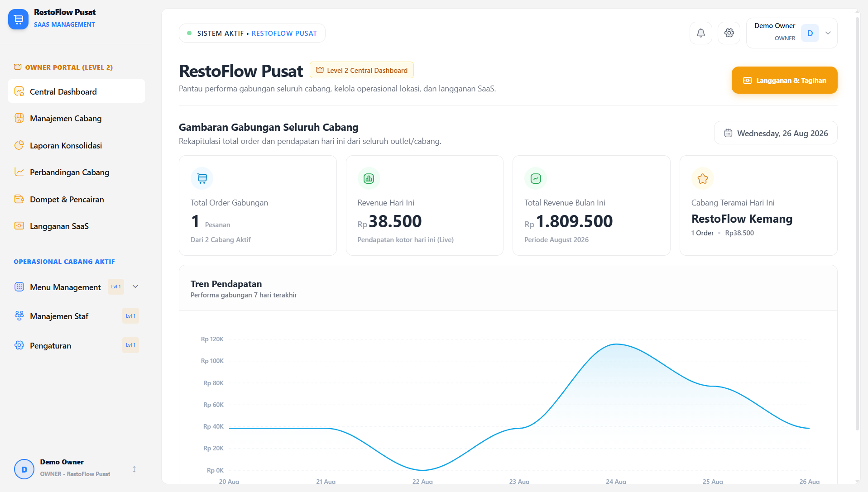Click the Demo Owner avatar in header
Viewport: 868px width, 492px height.
tap(810, 33)
